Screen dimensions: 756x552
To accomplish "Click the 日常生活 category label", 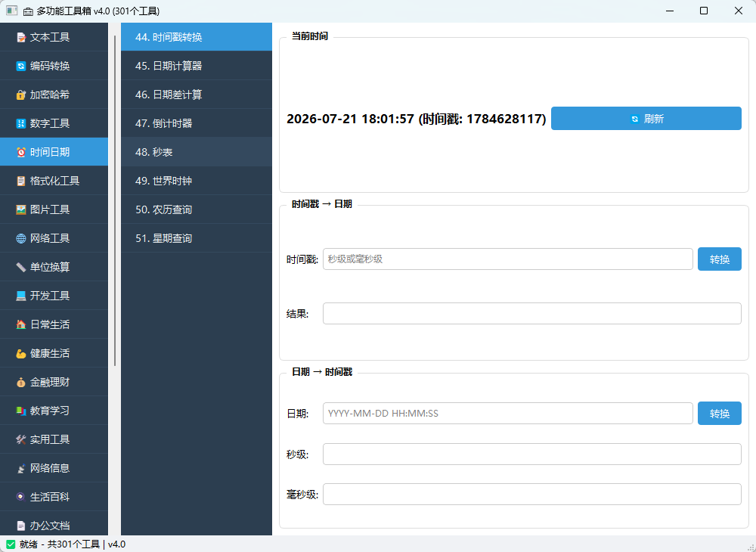I will tap(50, 324).
